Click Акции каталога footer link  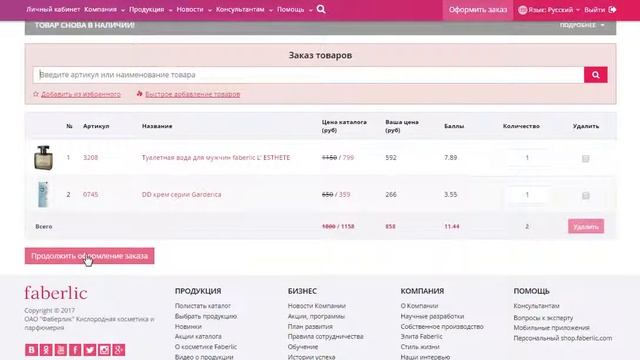198,336
